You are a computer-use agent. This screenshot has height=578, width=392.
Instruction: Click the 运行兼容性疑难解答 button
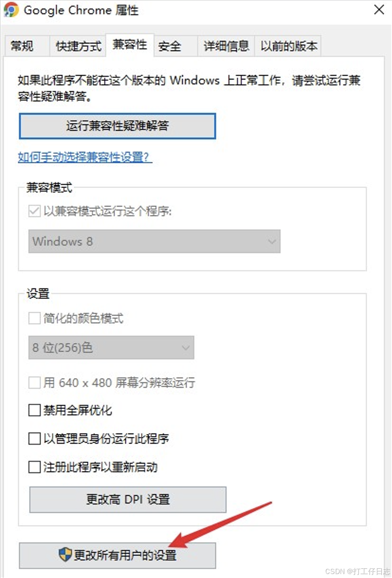117,126
